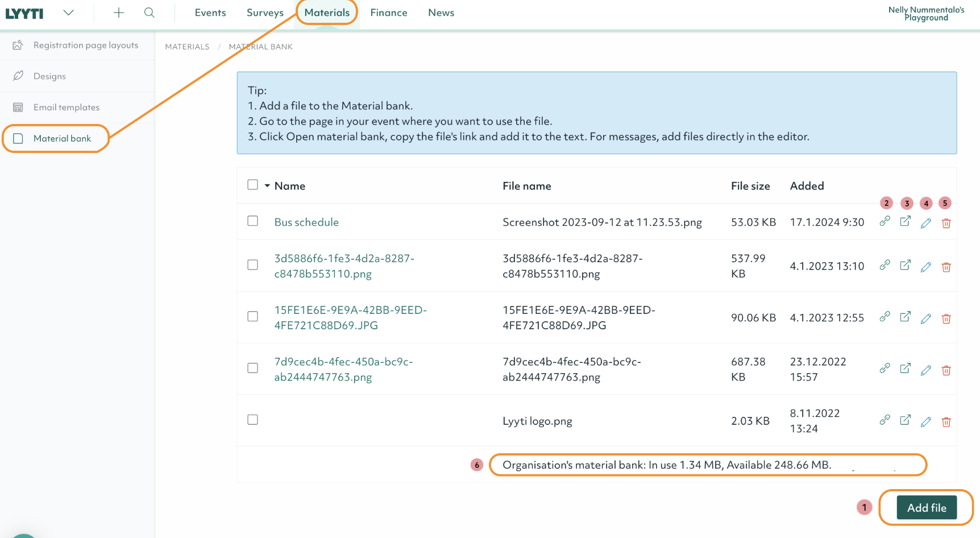Expand the chevron next to Lyyti logo

[x=68, y=13]
